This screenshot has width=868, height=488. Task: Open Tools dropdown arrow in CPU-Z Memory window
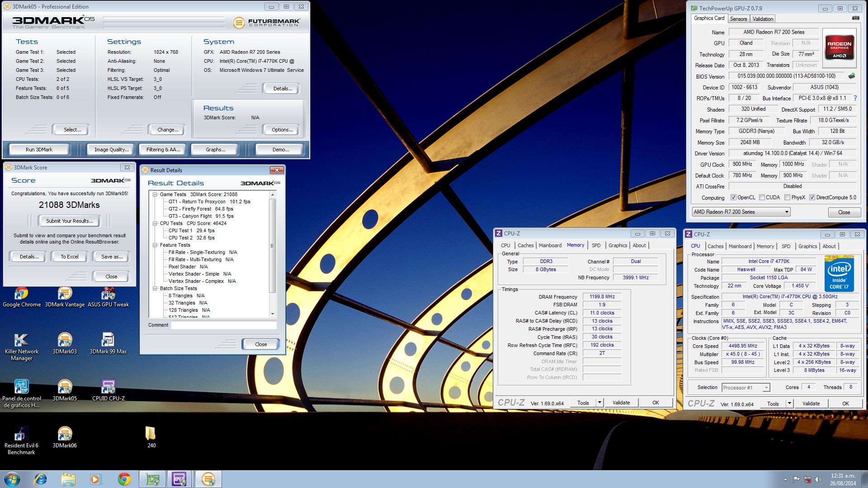click(x=599, y=403)
